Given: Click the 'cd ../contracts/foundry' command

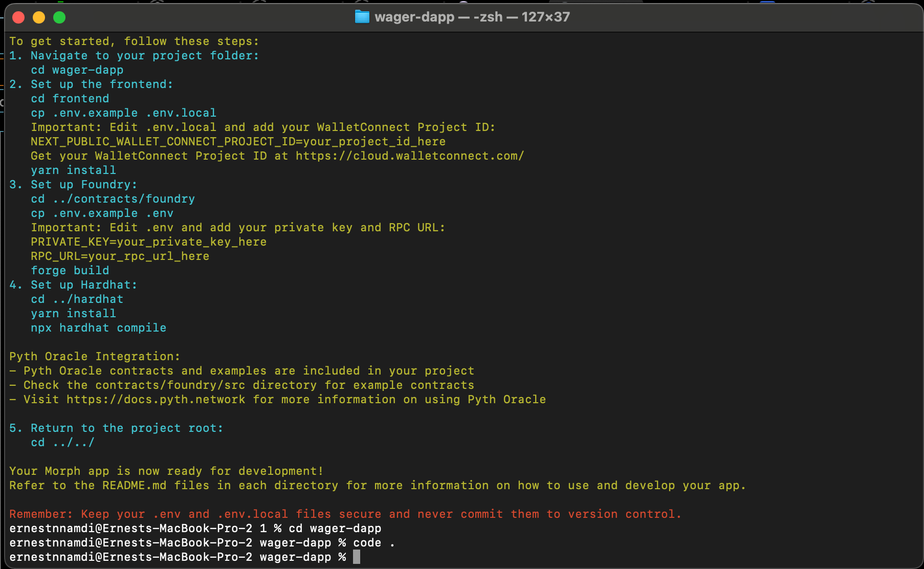Looking at the screenshot, I should pyautogui.click(x=113, y=199).
